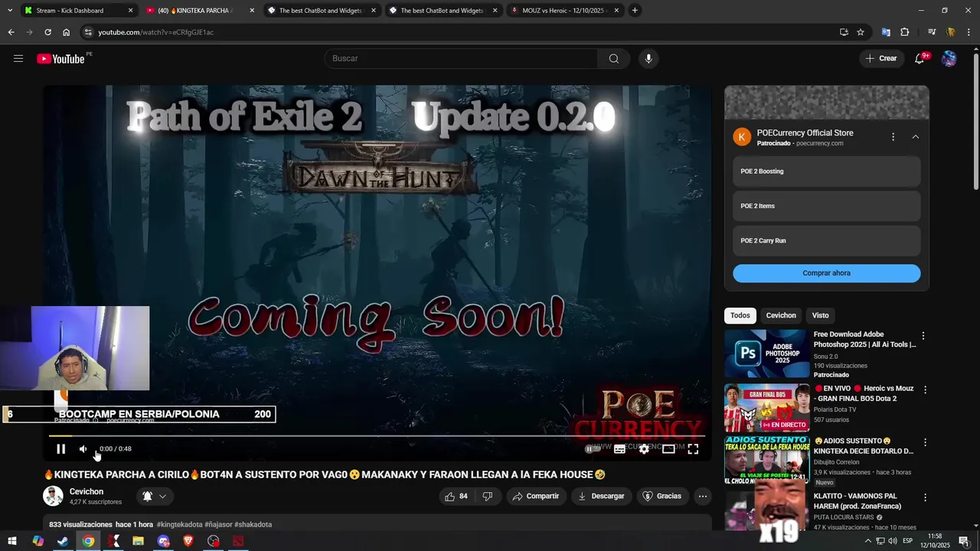Open the Cevichon channel name link

click(x=87, y=492)
